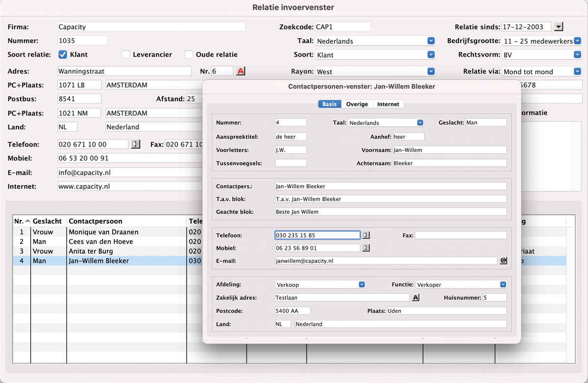Click the Plaats field with Uden
This screenshot has height=383, width=588.
coord(447,311)
